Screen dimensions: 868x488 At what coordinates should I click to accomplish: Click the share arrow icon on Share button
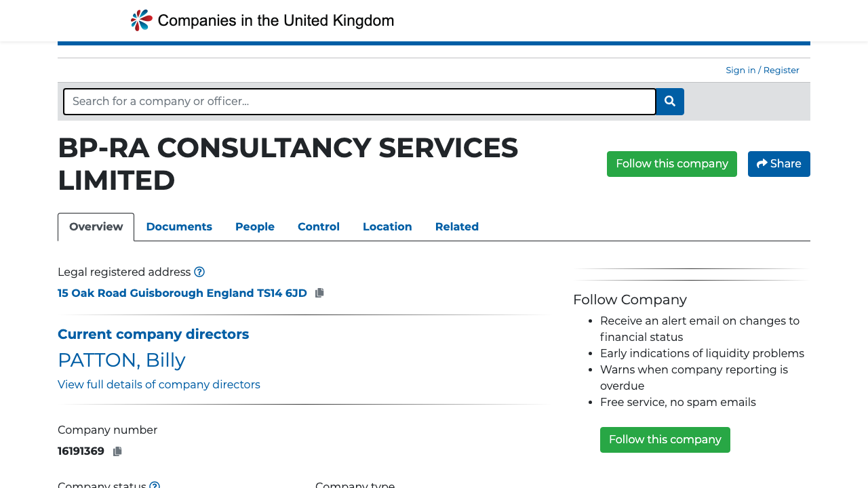tap(761, 163)
